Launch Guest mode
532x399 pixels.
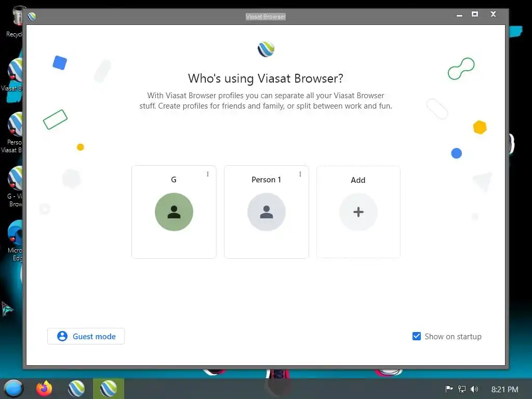(86, 336)
